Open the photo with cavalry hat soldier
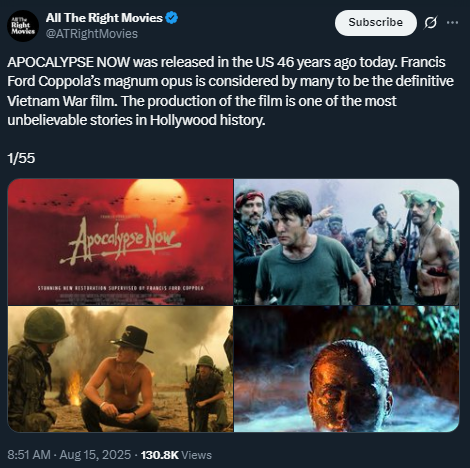This screenshot has width=470, height=468. [x=120, y=369]
